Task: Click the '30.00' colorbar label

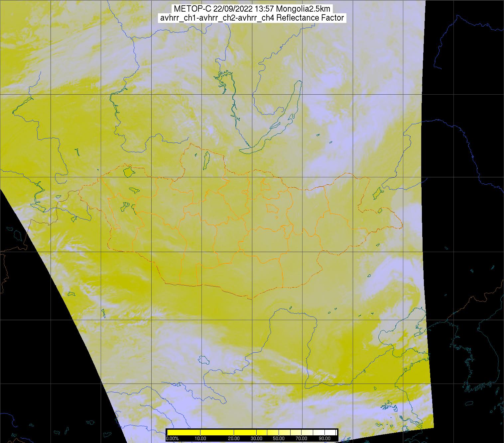Action: pos(256,438)
